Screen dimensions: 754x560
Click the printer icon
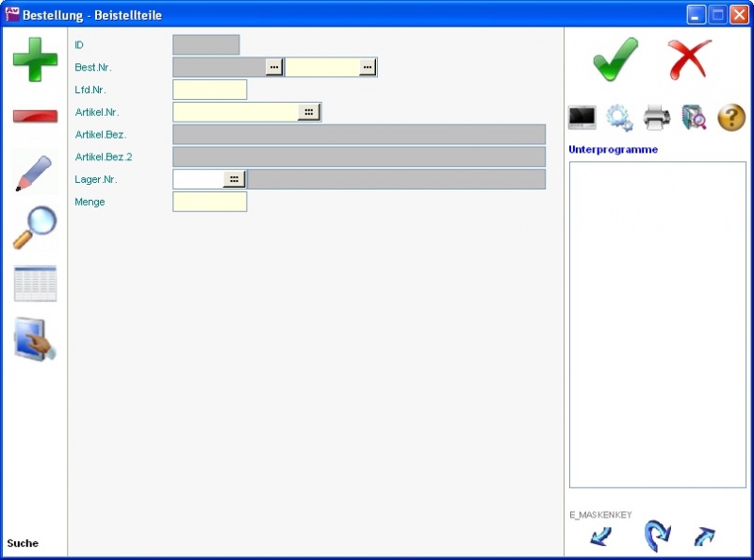click(657, 118)
